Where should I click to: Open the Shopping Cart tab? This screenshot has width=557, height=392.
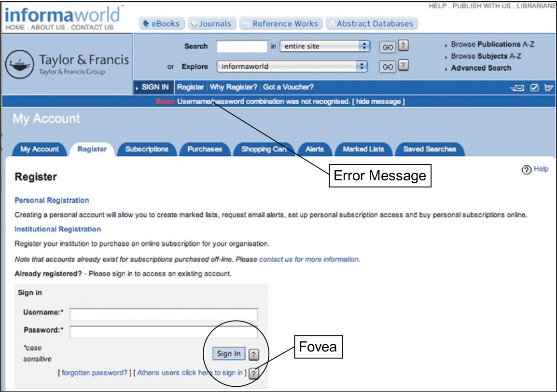(x=264, y=149)
